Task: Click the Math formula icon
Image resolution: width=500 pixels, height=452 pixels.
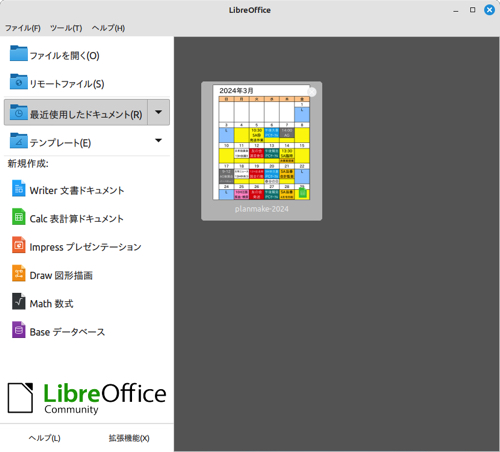Action: click(x=19, y=302)
